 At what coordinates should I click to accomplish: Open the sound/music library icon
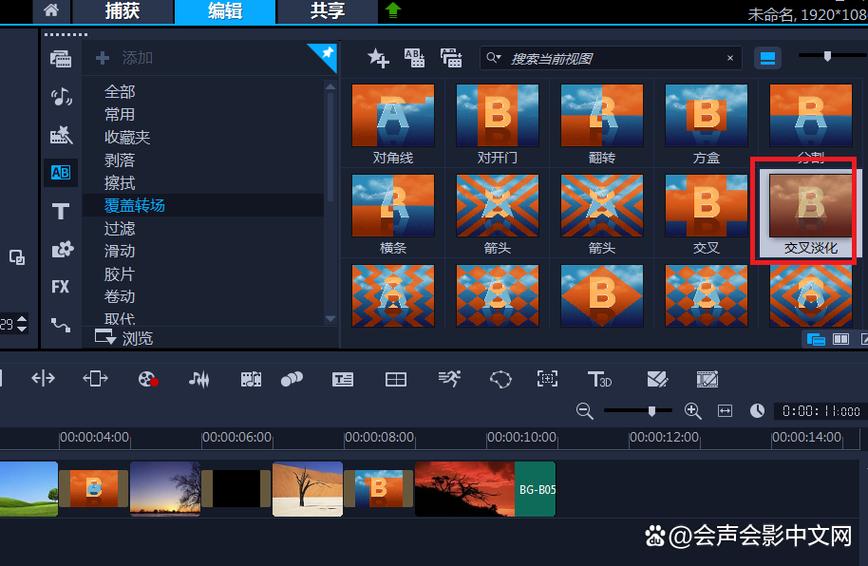61,96
